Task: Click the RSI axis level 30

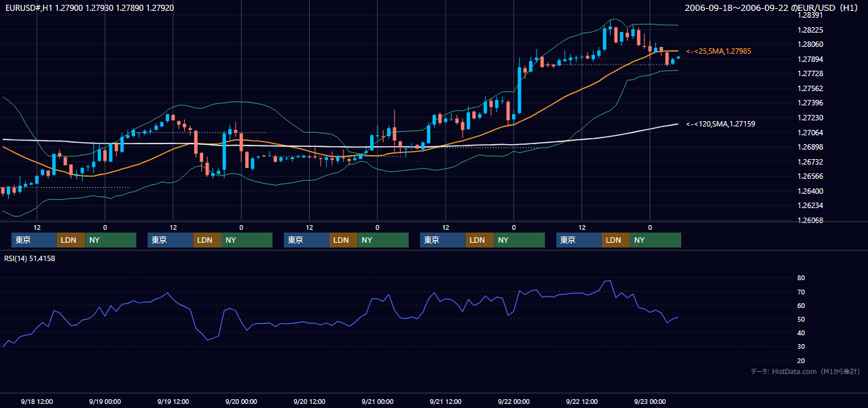Action: click(801, 347)
